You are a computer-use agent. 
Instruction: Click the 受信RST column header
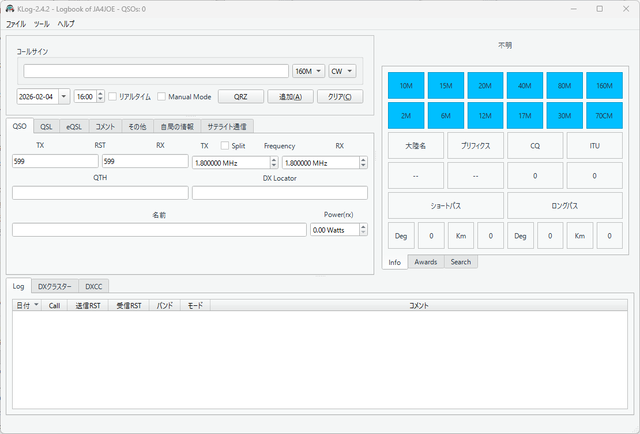(129, 305)
